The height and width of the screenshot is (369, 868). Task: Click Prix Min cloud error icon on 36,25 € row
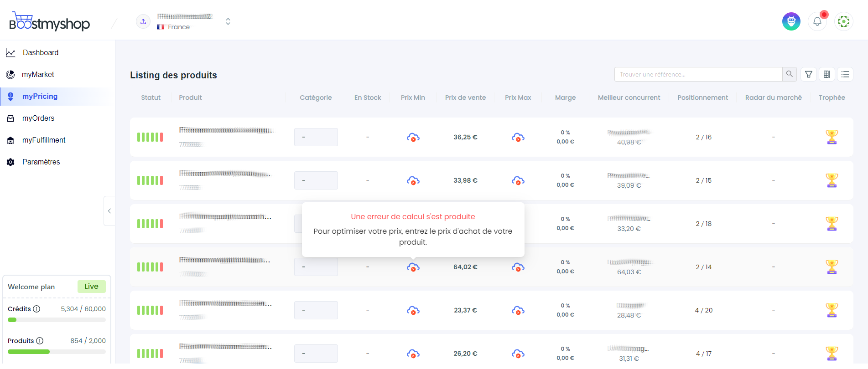pos(413,137)
